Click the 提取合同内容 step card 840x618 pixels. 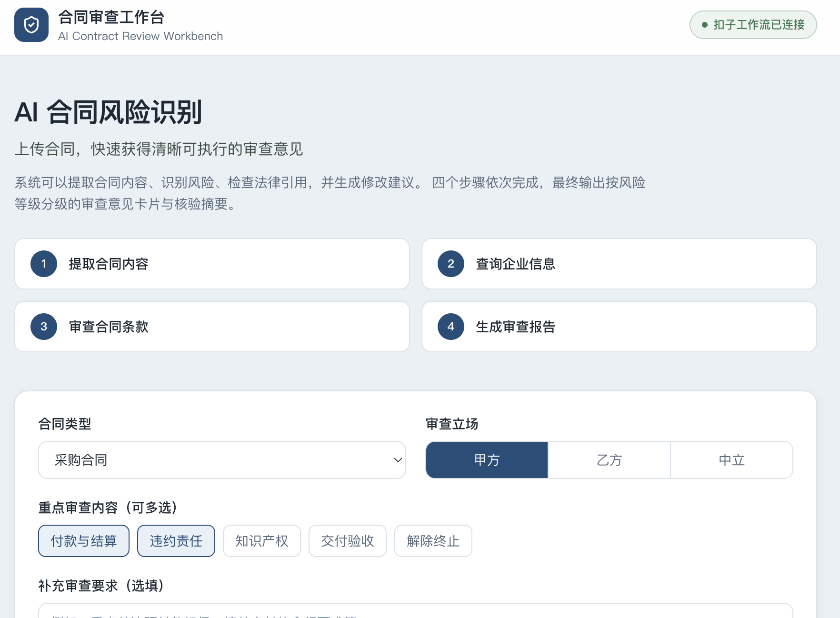212,264
